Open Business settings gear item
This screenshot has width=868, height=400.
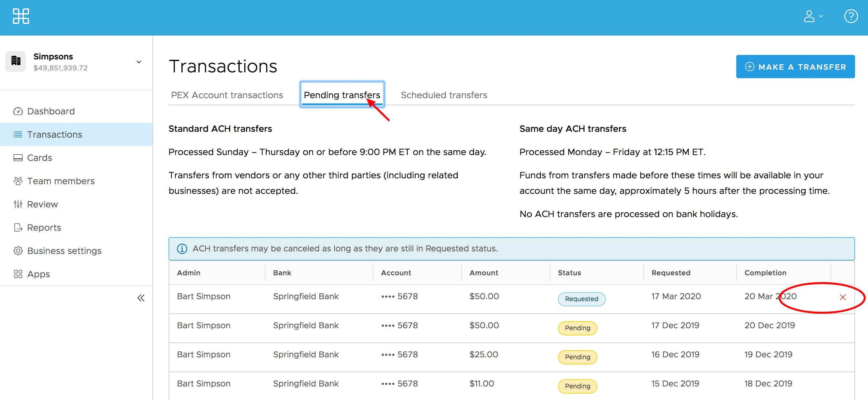pyautogui.click(x=64, y=251)
